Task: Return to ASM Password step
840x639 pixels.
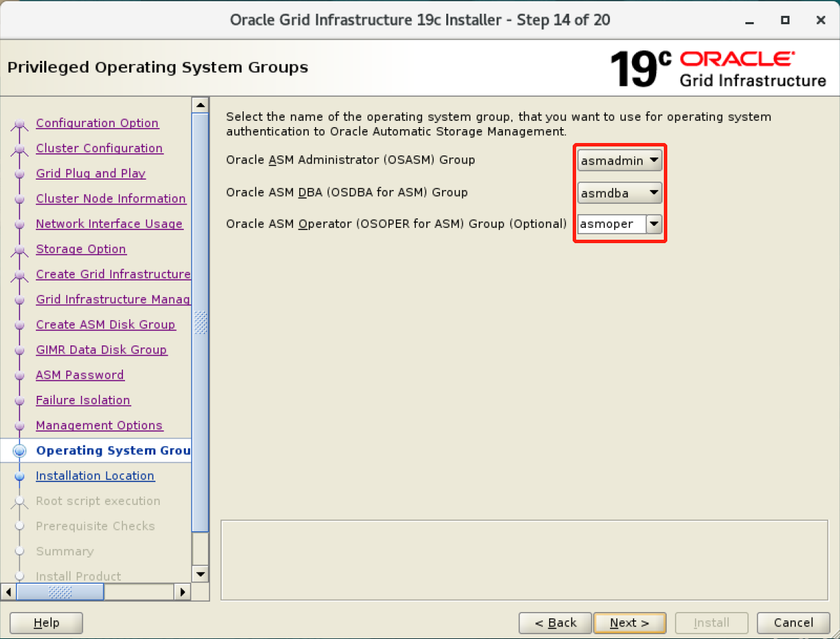Action: [x=80, y=375]
